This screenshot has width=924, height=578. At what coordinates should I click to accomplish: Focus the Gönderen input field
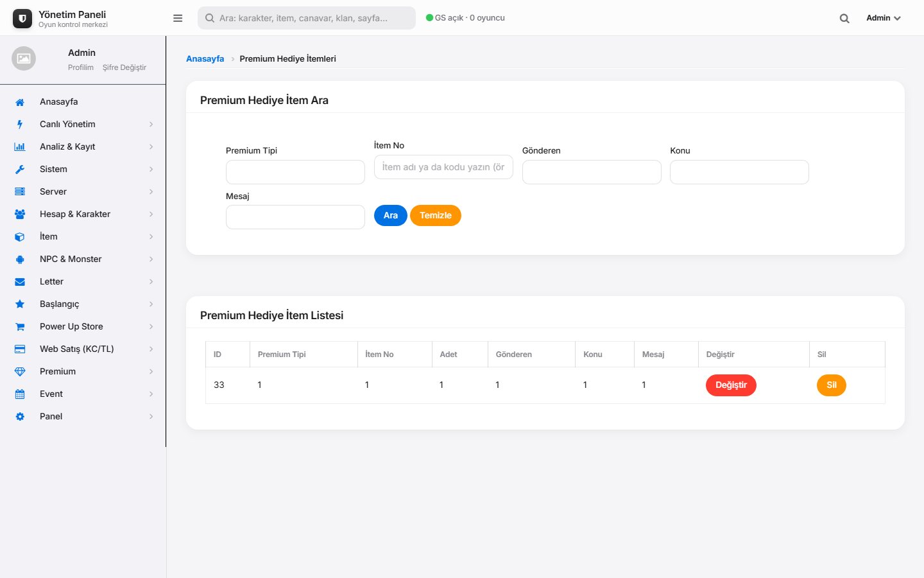pos(592,172)
